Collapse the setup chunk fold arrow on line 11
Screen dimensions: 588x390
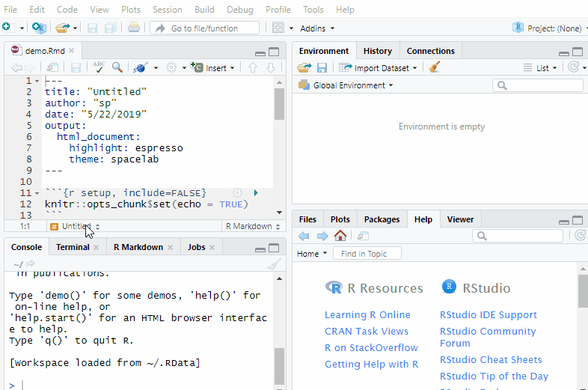click(x=37, y=193)
